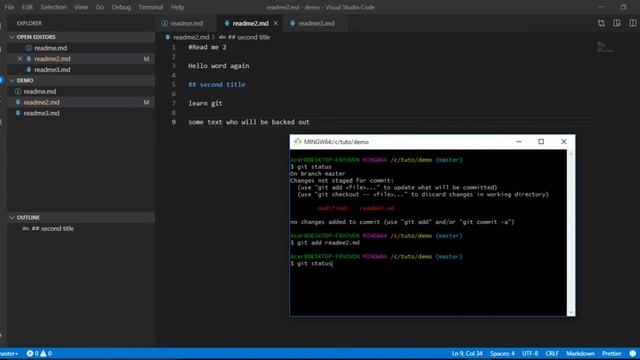Image resolution: width=640 pixels, height=360 pixels.
Task: Click the M badge beside readme2.md in DEMO
Action: (146, 102)
